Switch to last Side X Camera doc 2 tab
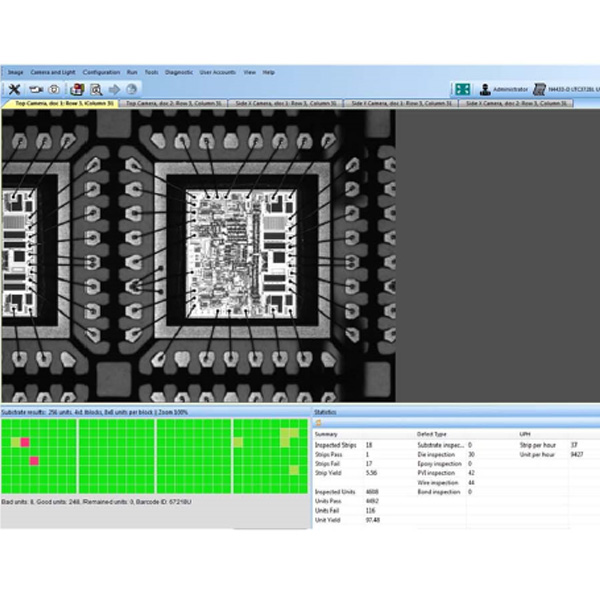Screen dimensions: 600x600 point(516,103)
